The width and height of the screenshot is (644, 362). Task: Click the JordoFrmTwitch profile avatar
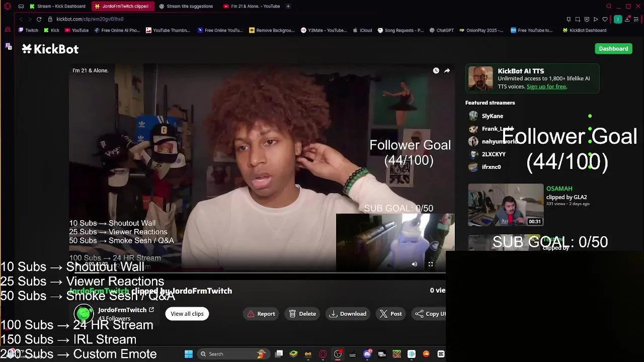click(x=84, y=314)
